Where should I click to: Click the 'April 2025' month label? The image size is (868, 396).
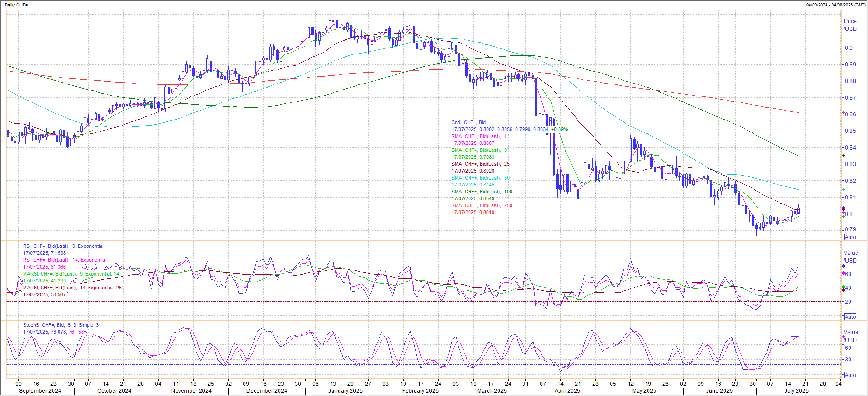tap(567, 391)
